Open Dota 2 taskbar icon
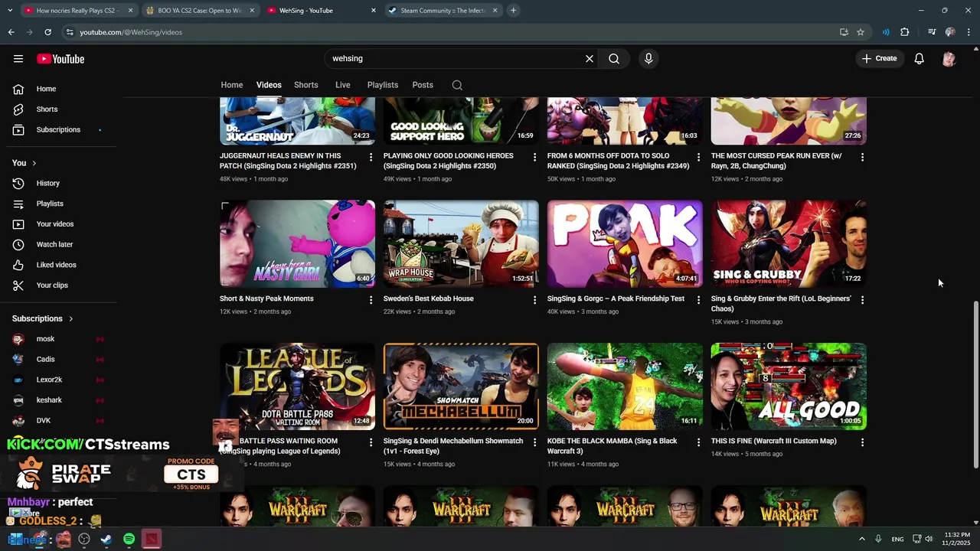Viewport: 980px width, 551px height. (152, 539)
